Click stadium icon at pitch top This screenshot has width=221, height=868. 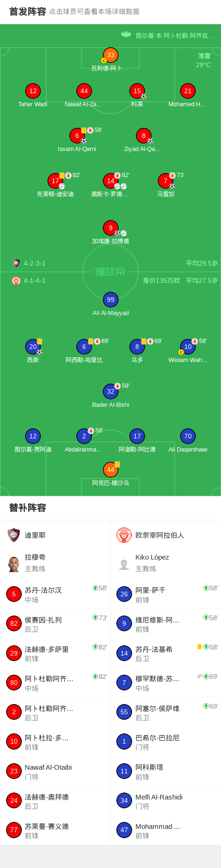tap(126, 34)
